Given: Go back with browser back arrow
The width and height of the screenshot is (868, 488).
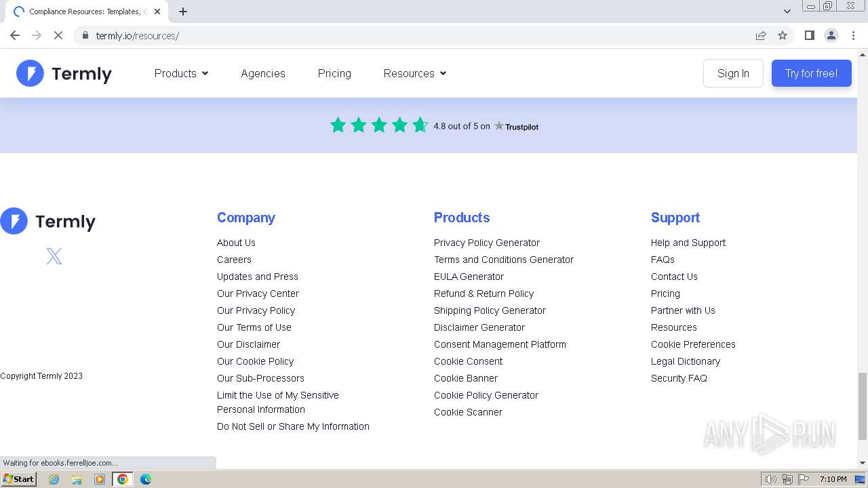Looking at the screenshot, I should tap(15, 35).
